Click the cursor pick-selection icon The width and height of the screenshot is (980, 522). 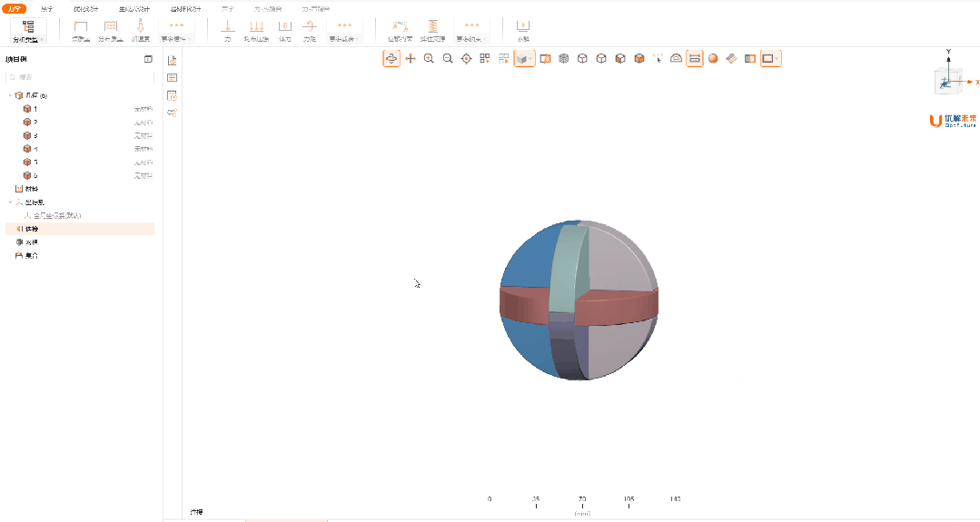tap(658, 59)
